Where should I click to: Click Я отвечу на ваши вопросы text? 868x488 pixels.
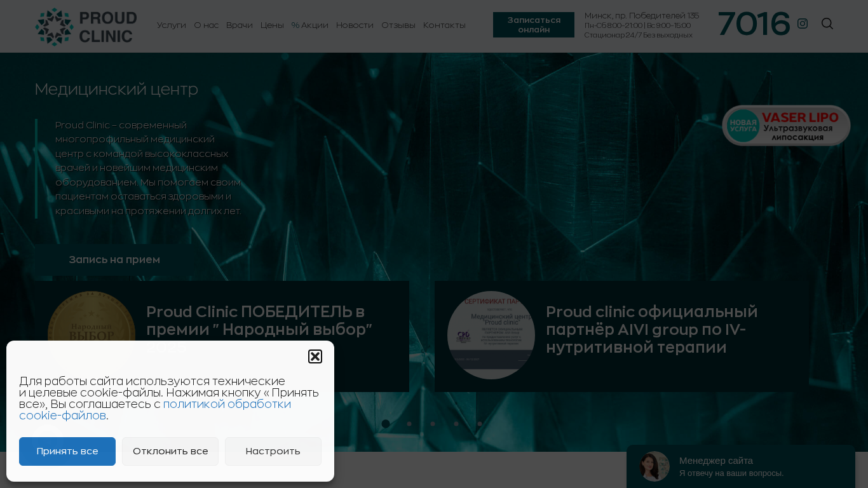point(731,473)
